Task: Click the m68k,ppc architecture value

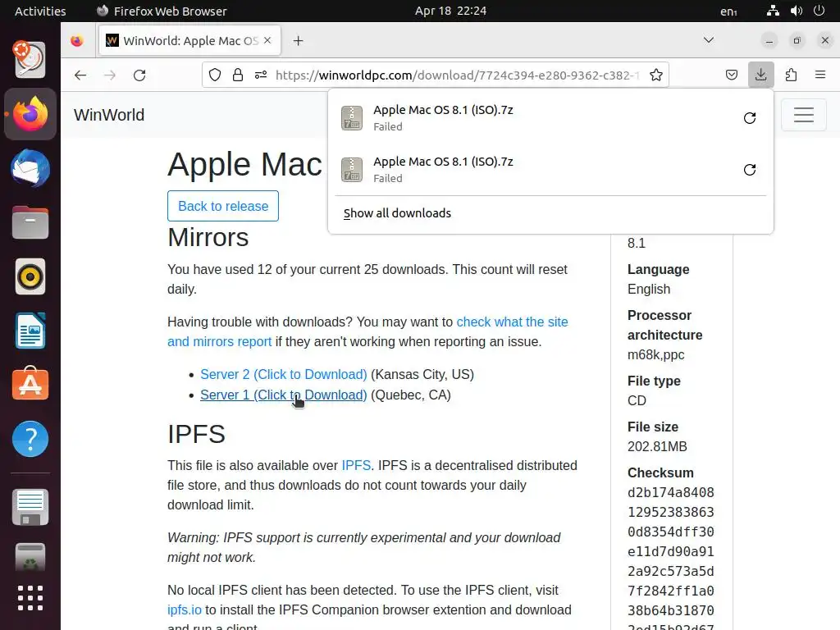Action: tap(655, 355)
